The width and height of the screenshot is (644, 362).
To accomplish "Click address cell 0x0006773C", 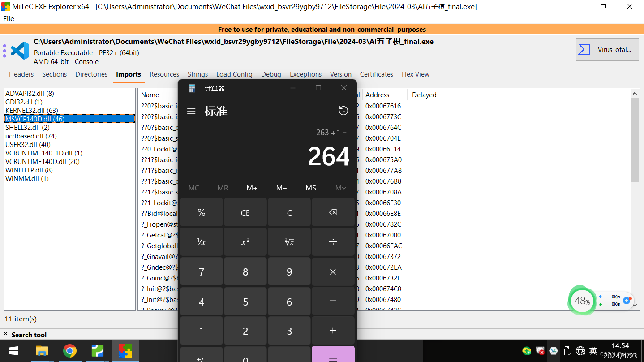I will click(383, 117).
